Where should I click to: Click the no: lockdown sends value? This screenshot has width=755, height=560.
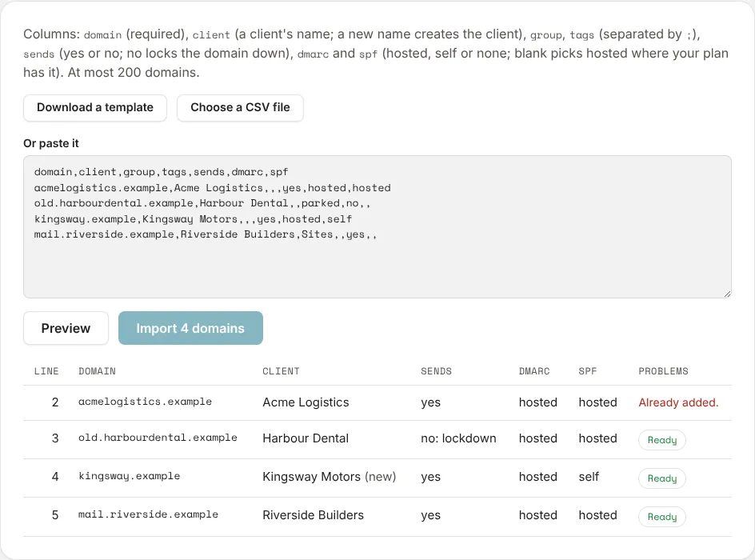pos(458,438)
